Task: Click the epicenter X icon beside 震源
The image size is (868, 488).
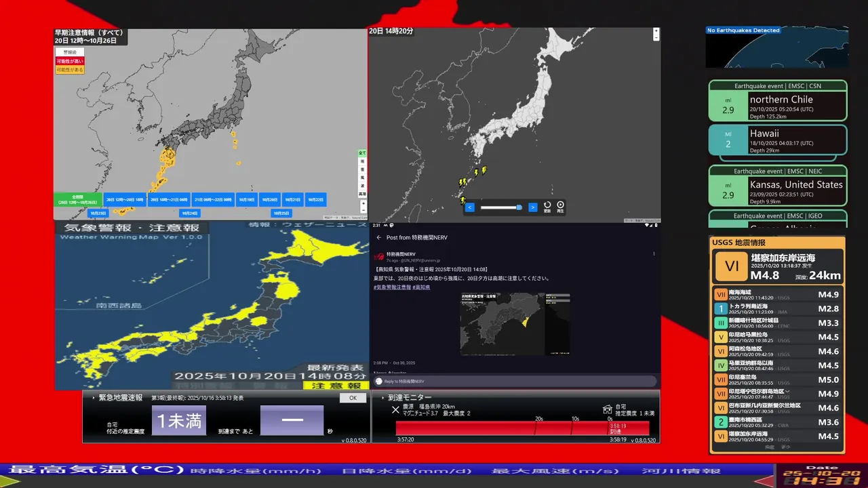Action: [395, 409]
